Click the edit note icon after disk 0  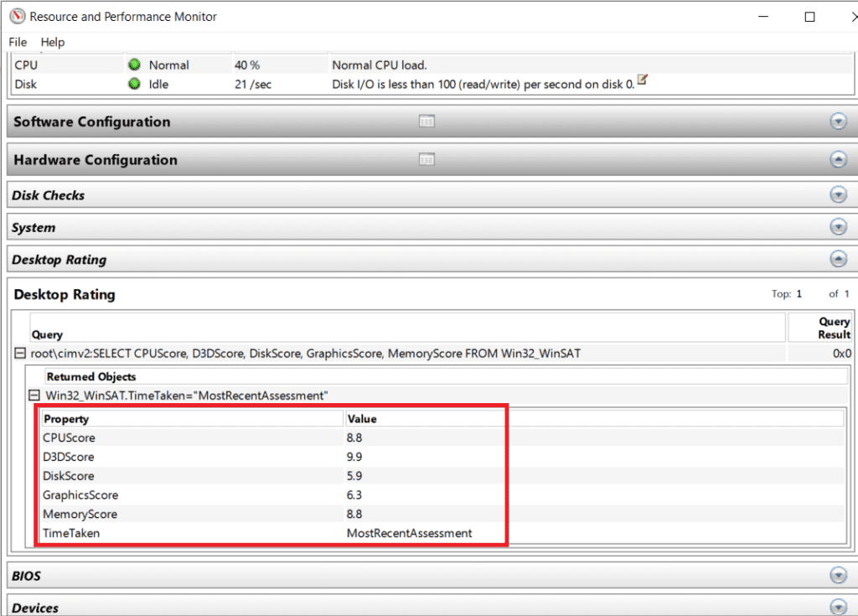(x=643, y=80)
